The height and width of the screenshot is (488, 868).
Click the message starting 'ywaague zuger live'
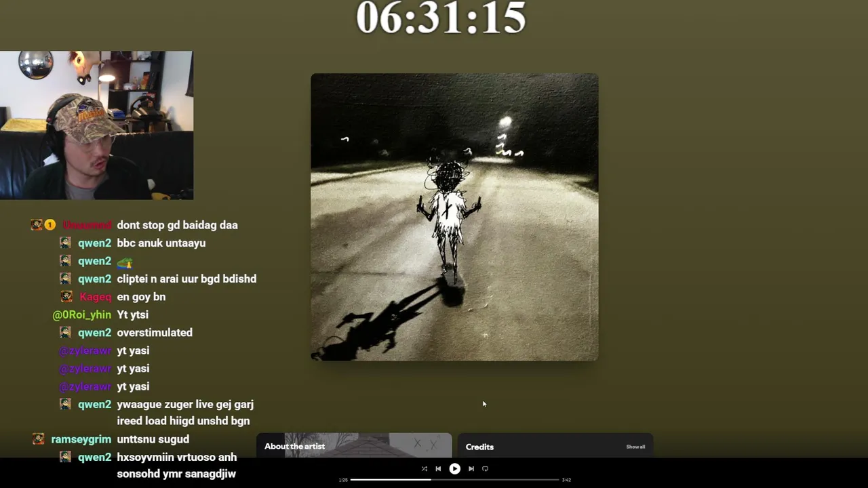click(x=185, y=413)
